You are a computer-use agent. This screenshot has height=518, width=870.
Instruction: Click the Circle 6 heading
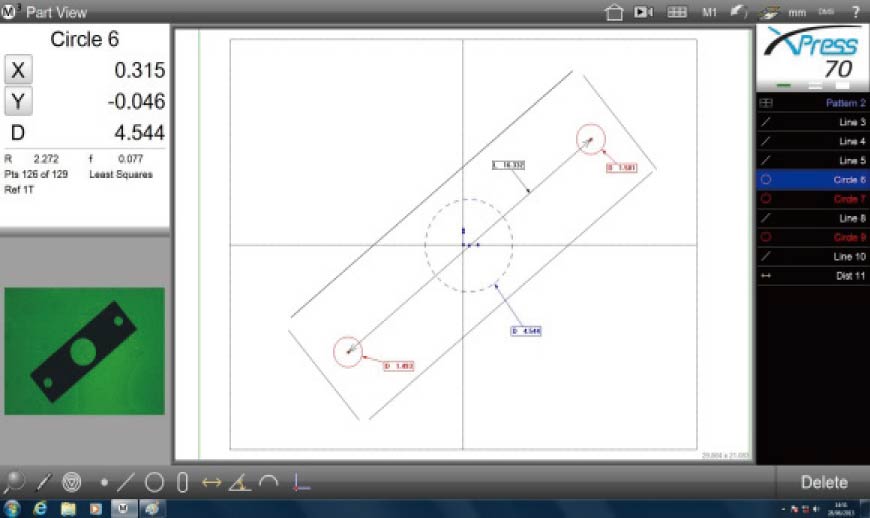pyautogui.click(x=84, y=39)
